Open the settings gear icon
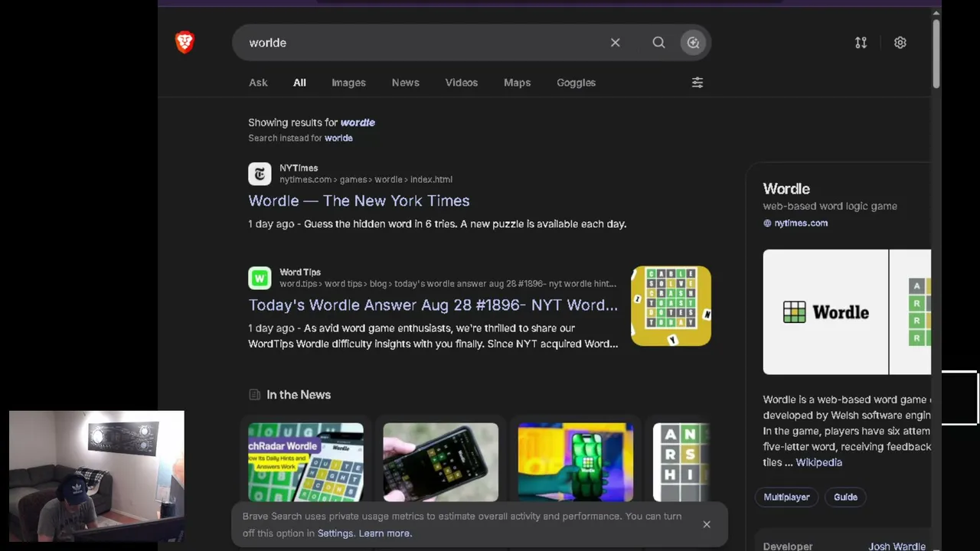The height and width of the screenshot is (551, 980). tap(900, 43)
